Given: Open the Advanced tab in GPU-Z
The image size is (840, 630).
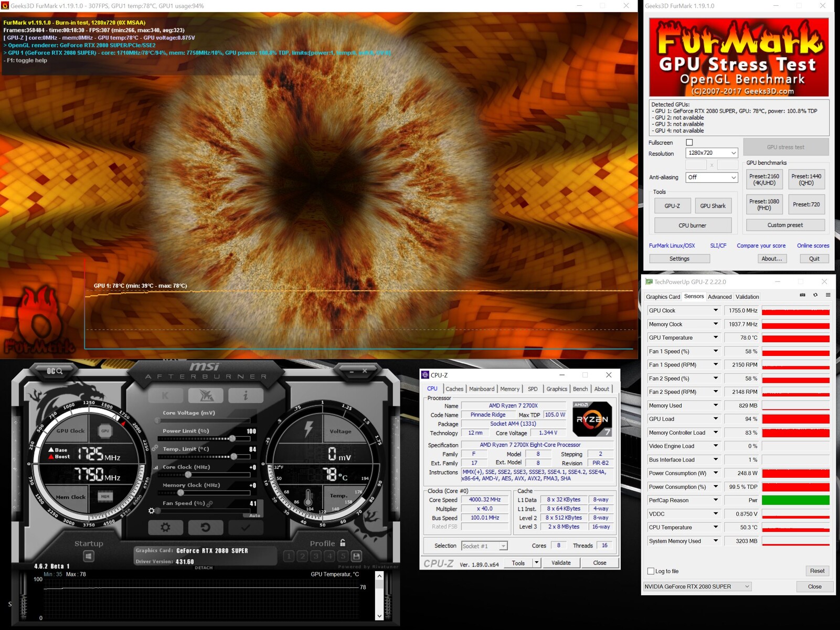Looking at the screenshot, I should click(x=719, y=297).
